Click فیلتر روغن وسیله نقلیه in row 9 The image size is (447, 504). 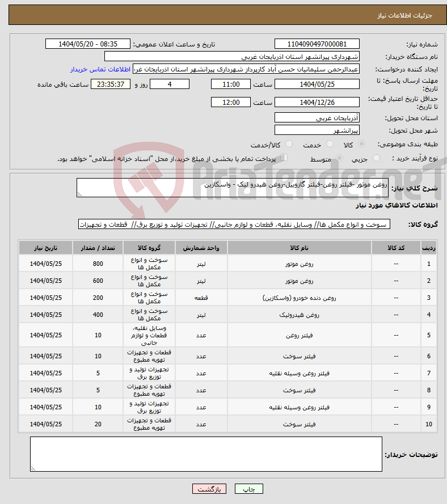(x=300, y=407)
